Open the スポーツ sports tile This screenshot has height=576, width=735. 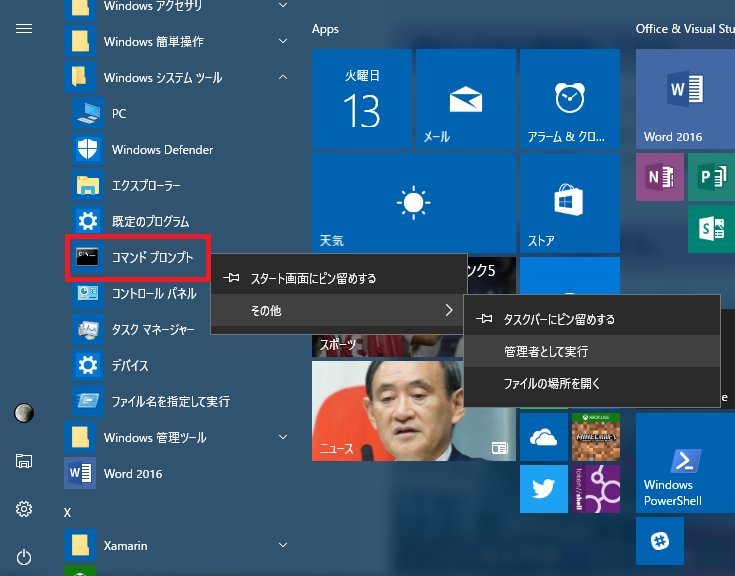coord(388,345)
